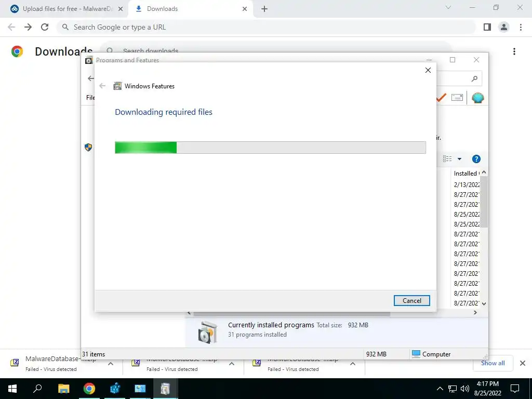The width and height of the screenshot is (532, 399).
Task: Open the Programs and Features taskbar icon
Action: pyautogui.click(x=165, y=389)
